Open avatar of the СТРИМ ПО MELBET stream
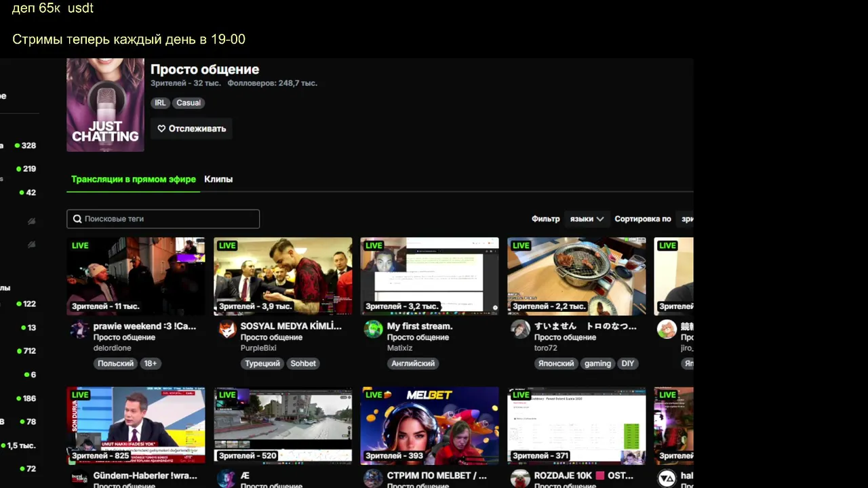The width and height of the screenshot is (868, 488). tap(374, 479)
